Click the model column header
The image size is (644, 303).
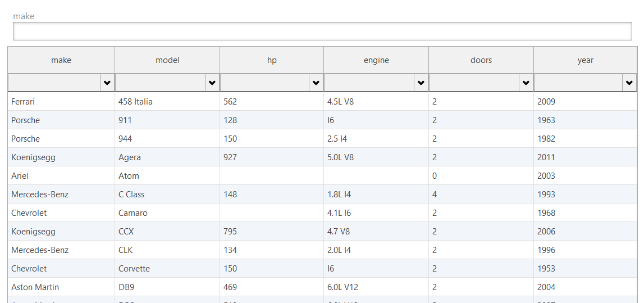(x=167, y=60)
